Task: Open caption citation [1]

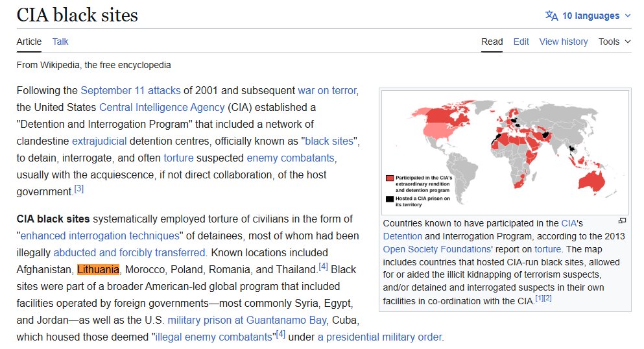Action: [540, 298]
